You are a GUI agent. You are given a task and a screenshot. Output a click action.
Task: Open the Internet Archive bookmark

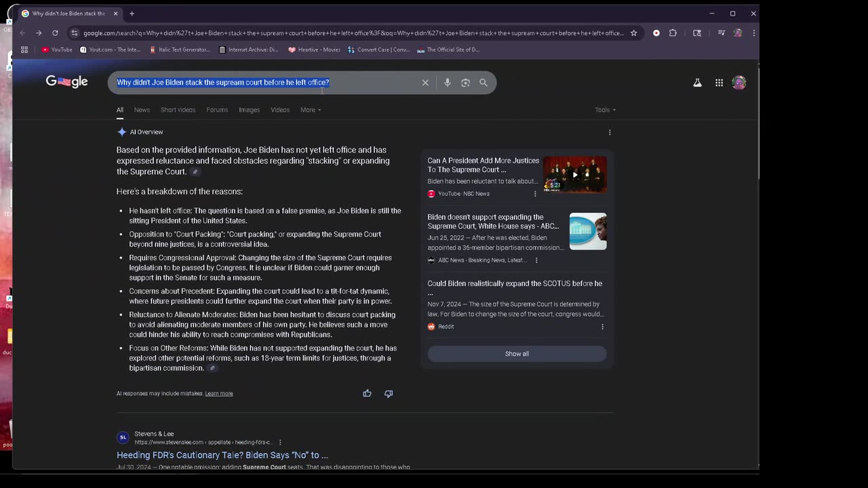[248, 49]
